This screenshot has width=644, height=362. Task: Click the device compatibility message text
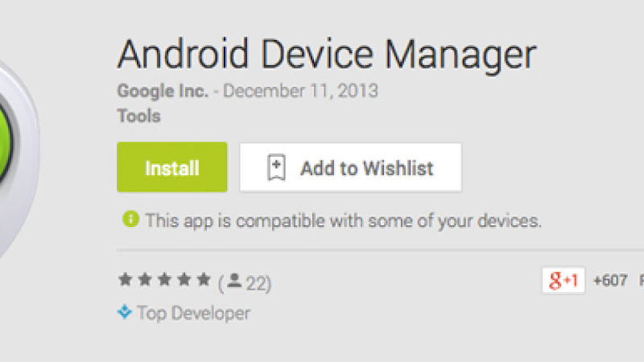344,221
